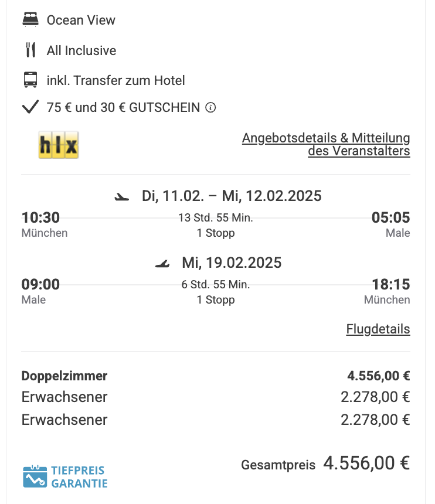This screenshot has width=435, height=504.
Task: Click the Gesamtpreis 4.556,00 € amount
Action: (x=366, y=463)
